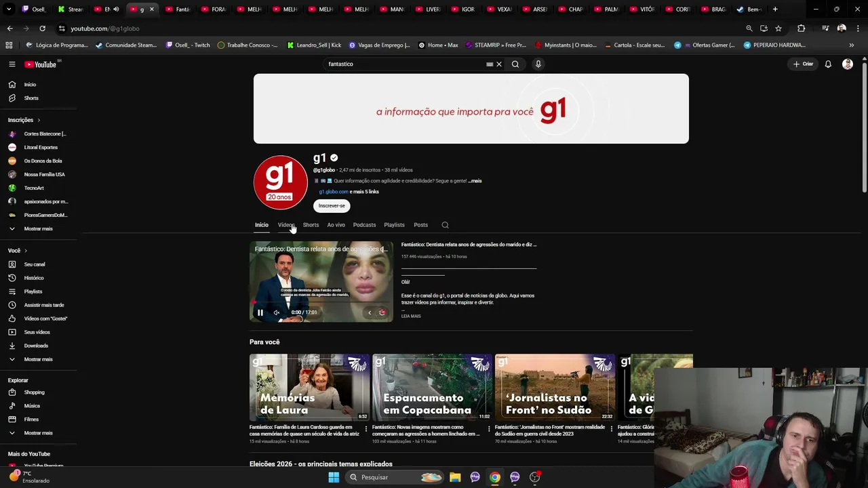This screenshot has height=488, width=868.
Task: Open the account avatar menu on YouTube
Action: click(x=848, y=64)
